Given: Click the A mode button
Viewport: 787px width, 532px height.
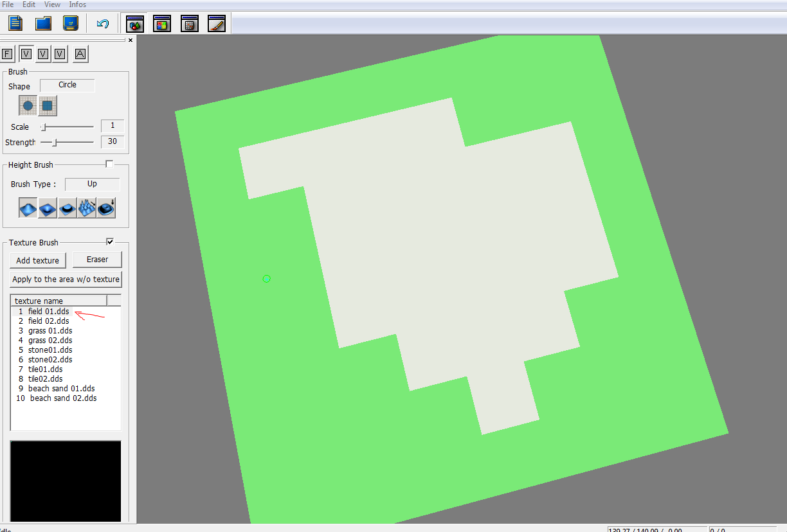Looking at the screenshot, I should tap(80, 54).
